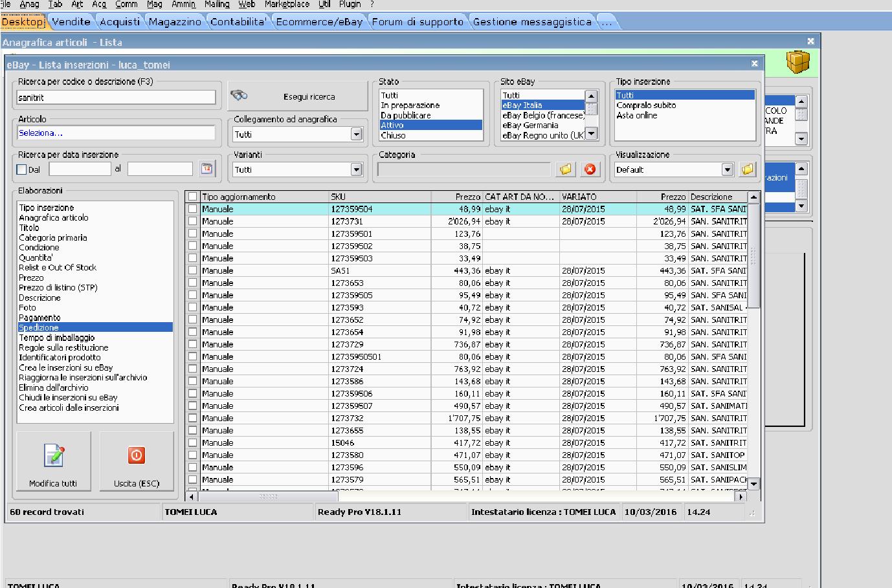Screen dimensions: 892x588
Task: Open the date picker calendar icon
Action: pos(206,169)
